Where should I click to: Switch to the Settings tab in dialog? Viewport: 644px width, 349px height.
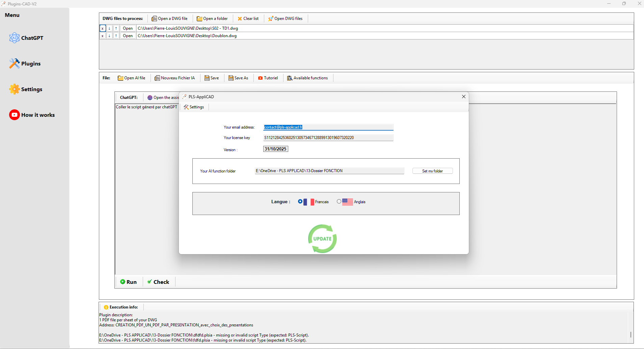click(x=194, y=107)
